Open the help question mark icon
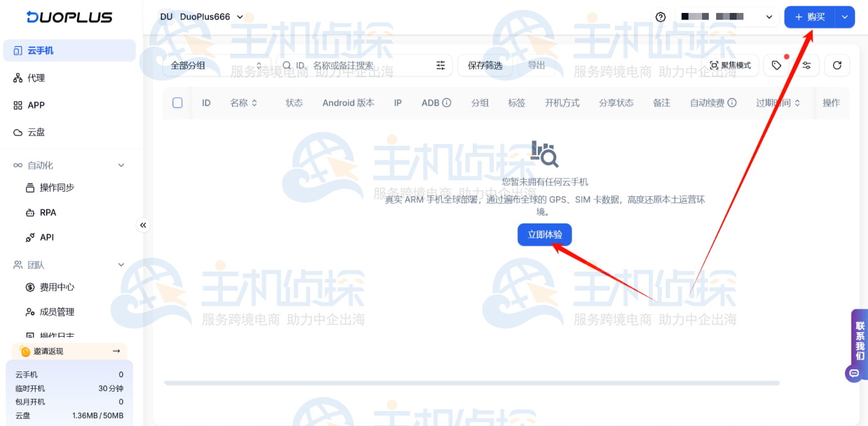 click(x=660, y=17)
